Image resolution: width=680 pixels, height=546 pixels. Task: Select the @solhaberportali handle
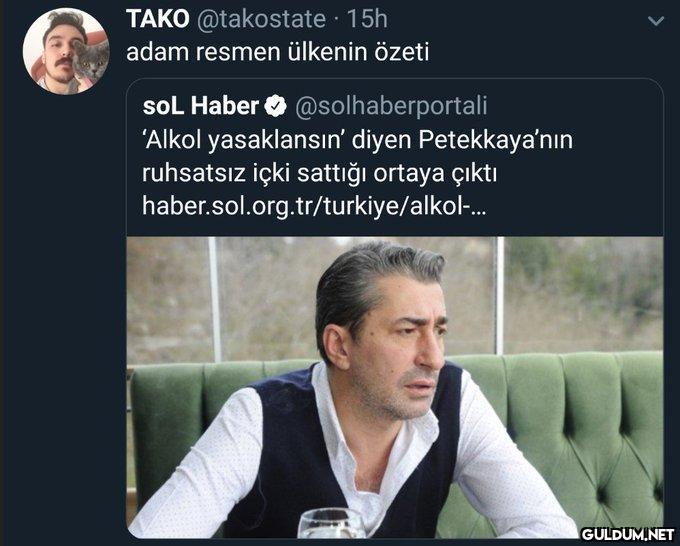point(391,107)
